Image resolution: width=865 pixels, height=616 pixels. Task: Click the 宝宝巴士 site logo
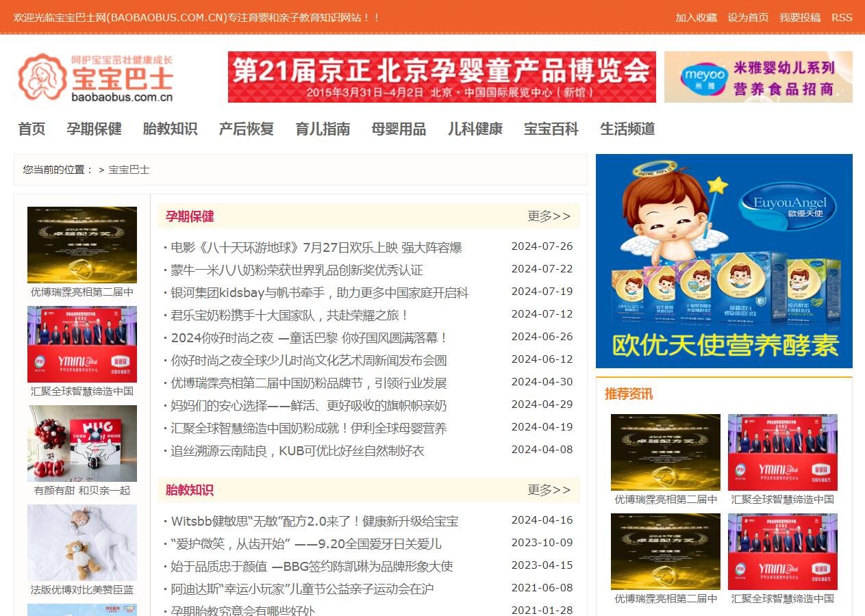click(x=96, y=77)
